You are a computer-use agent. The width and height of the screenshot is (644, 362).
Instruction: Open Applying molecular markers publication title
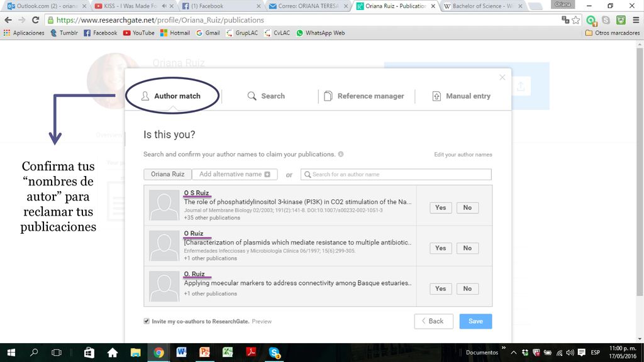pyautogui.click(x=297, y=283)
